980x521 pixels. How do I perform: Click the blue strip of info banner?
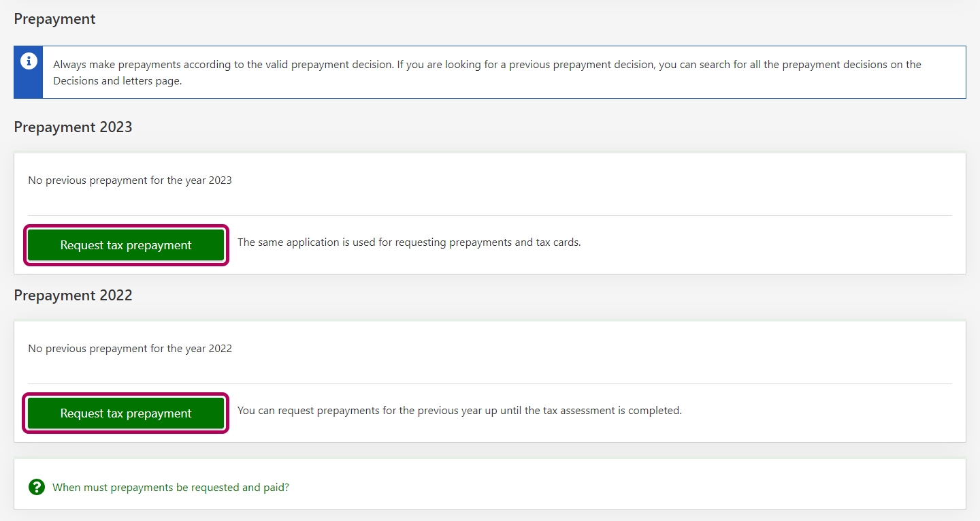(29, 85)
